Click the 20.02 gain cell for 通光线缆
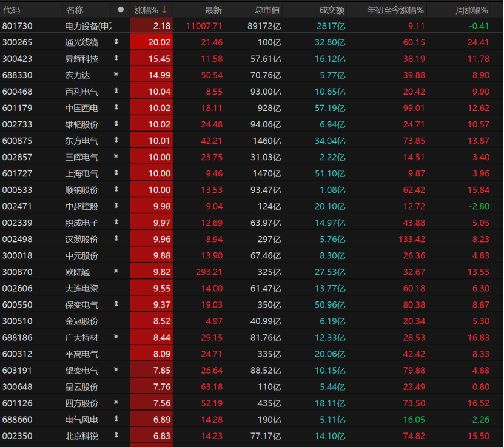This screenshot has height=447, width=504. coord(152,42)
